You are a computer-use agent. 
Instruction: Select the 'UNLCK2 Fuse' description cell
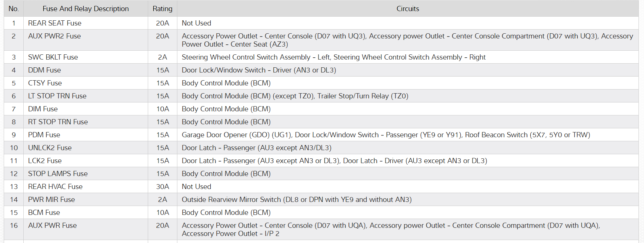coord(50,148)
